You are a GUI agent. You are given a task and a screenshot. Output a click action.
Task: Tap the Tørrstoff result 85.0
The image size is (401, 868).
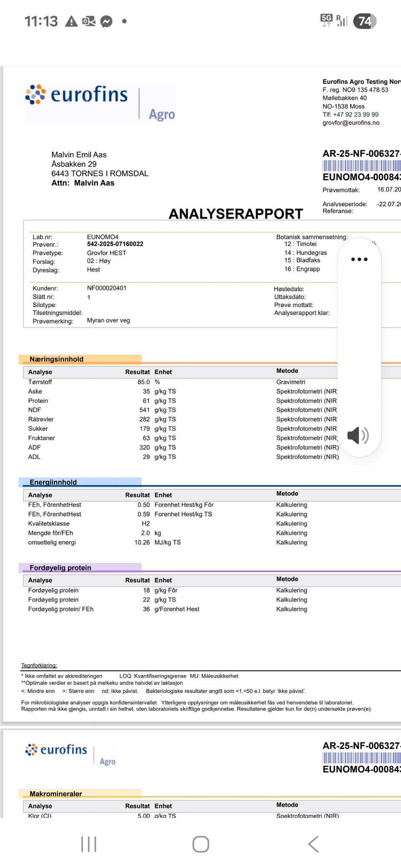click(x=144, y=382)
